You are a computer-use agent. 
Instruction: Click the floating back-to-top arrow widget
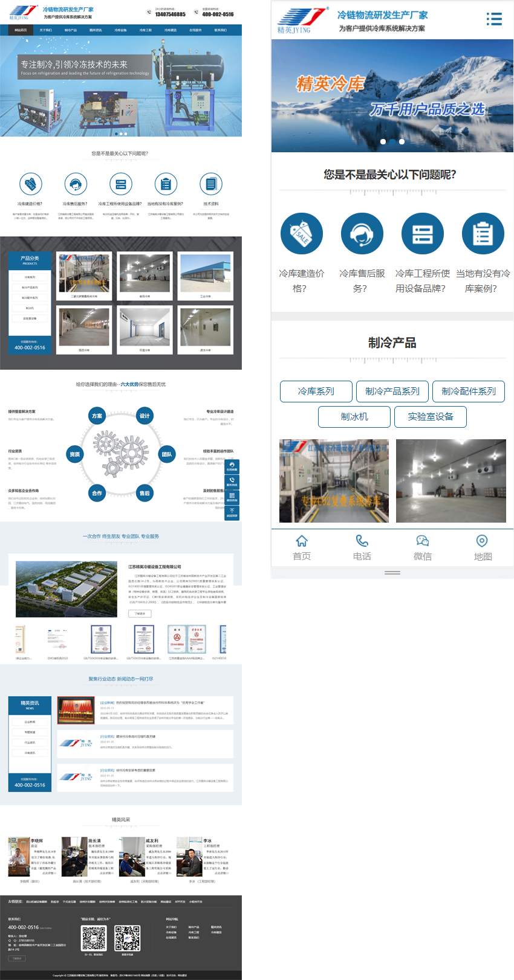pyautogui.click(x=232, y=513)
